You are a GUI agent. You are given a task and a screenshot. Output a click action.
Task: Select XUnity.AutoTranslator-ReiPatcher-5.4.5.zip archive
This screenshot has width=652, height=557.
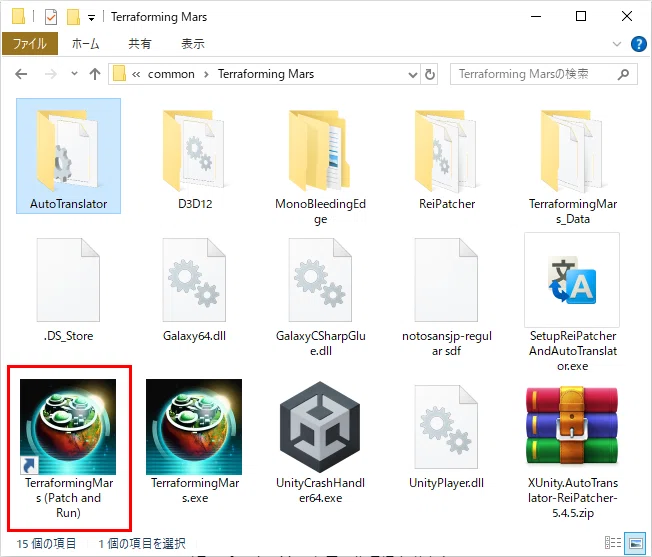coord(572,451)
